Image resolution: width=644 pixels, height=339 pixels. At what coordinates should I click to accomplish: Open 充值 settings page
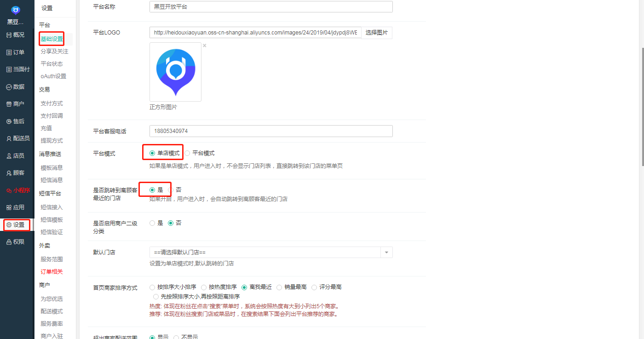(x=46, y=128)
